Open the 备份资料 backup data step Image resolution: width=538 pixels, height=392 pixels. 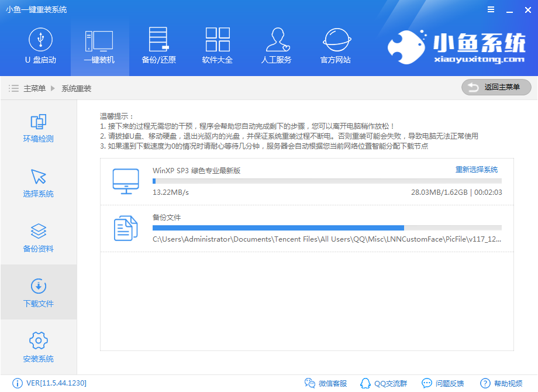[39, 238]
